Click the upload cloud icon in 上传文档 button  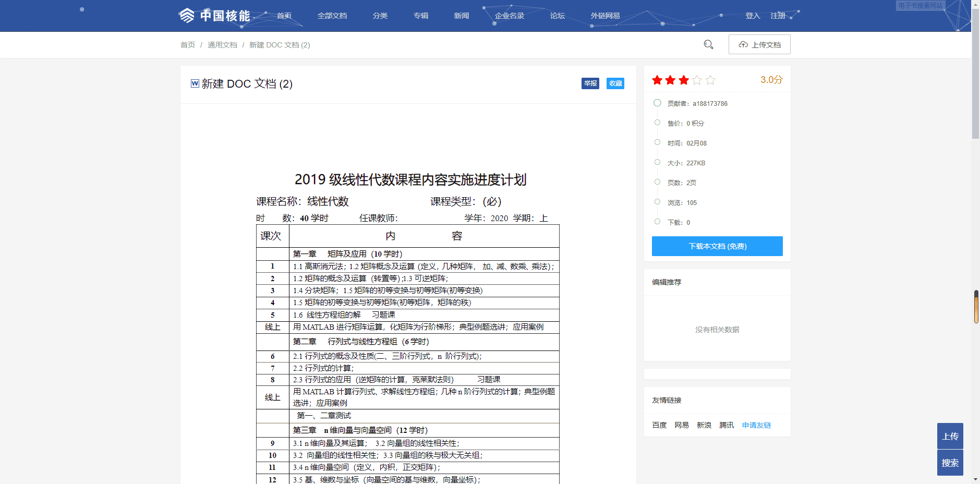[x=743, y=44]
